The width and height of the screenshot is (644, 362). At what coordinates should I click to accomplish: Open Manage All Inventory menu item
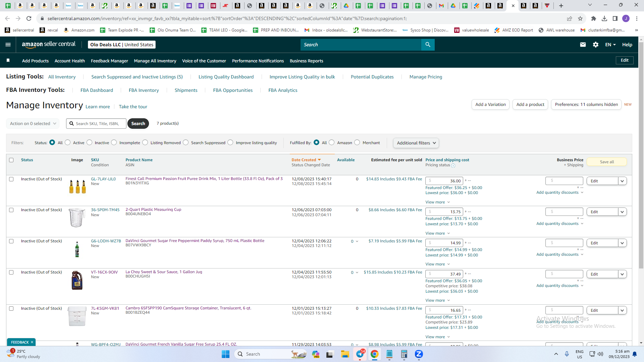click(155, 61)
